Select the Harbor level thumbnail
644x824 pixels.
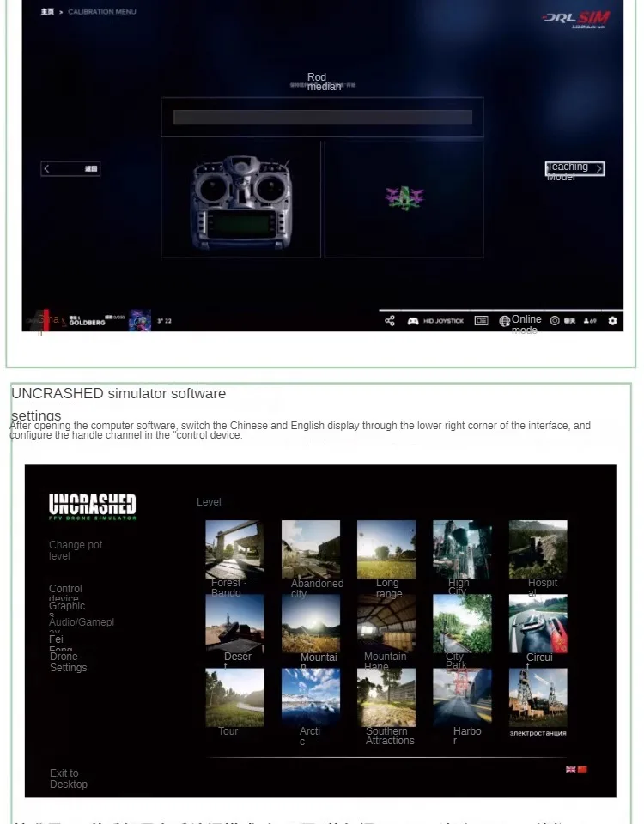coord(462,697)
